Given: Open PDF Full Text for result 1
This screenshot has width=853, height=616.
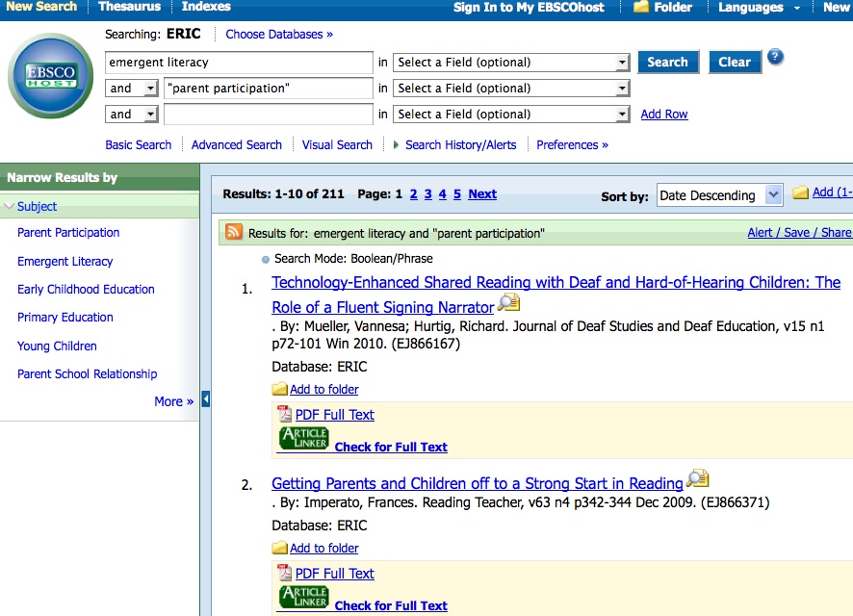Looking at the screenshot, I should 335,415.
